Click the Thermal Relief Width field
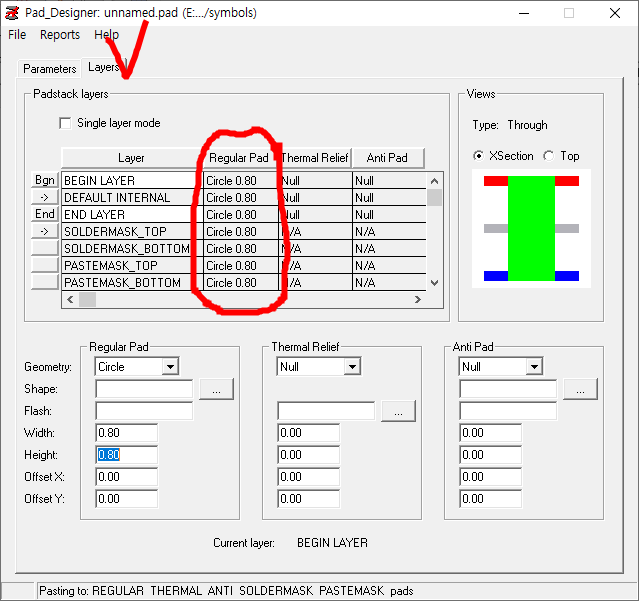This screenshot has width=639, height=601. pos(308,433)
